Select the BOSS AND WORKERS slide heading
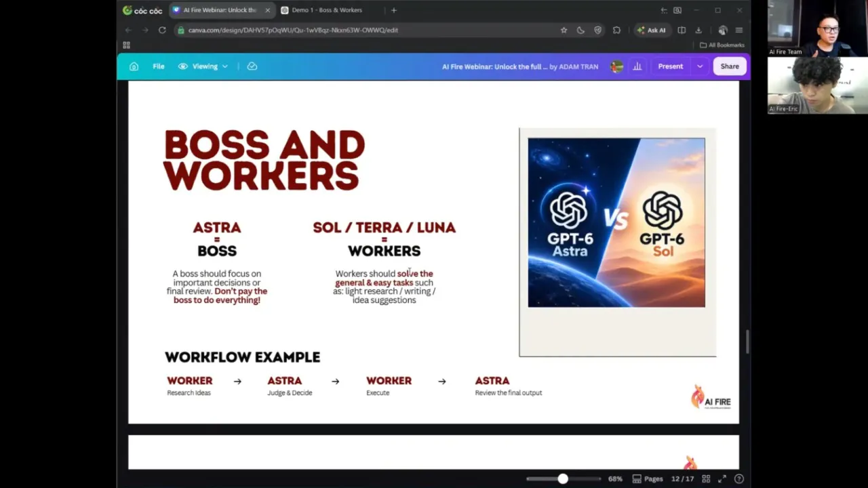Image resolution: width=868 pixels, height=488 pixels. coord(264,160)
